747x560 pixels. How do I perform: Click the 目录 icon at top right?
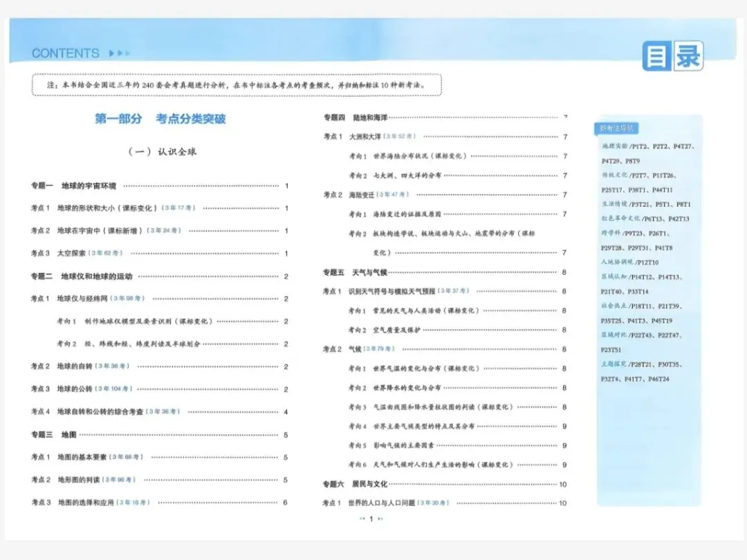[x=674, y=56]
